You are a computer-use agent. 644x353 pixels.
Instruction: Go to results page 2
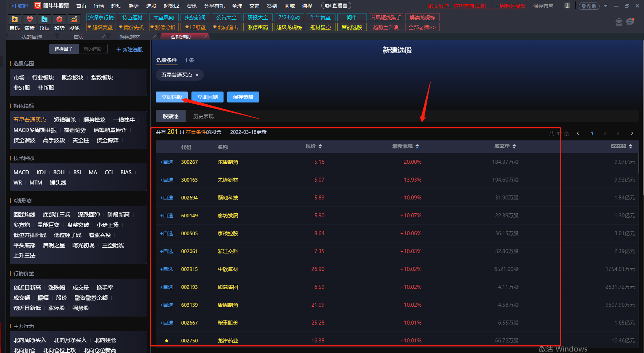click(605, 133)
